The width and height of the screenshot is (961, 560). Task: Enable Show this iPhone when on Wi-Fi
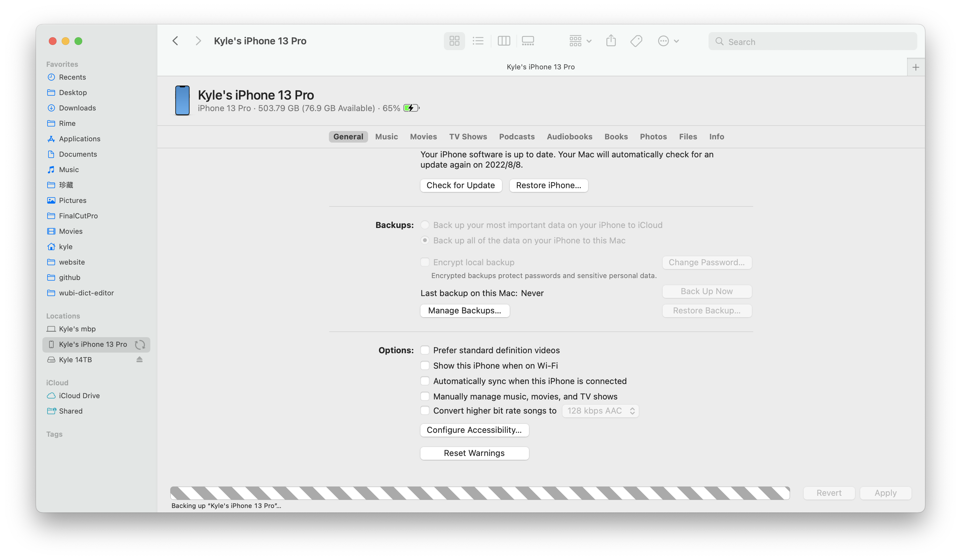(425, 366)
